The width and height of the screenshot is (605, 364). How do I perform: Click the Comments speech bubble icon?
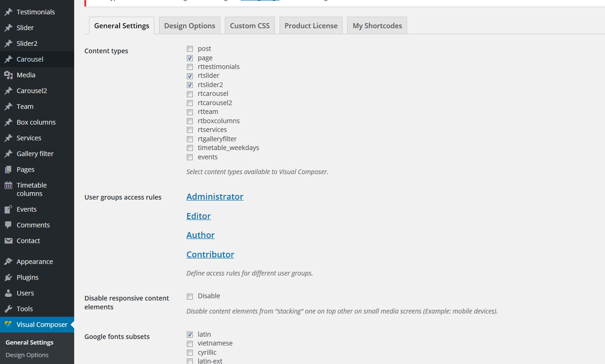[8, 225]
